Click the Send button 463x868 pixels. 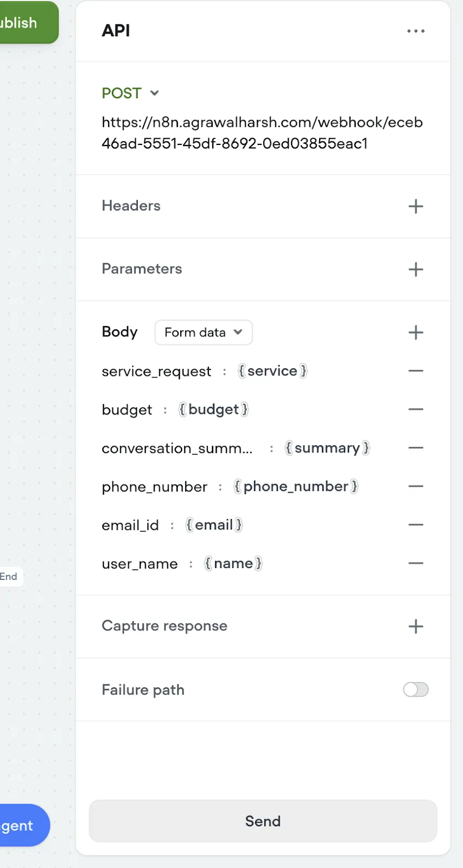click(x=263, y=821)
